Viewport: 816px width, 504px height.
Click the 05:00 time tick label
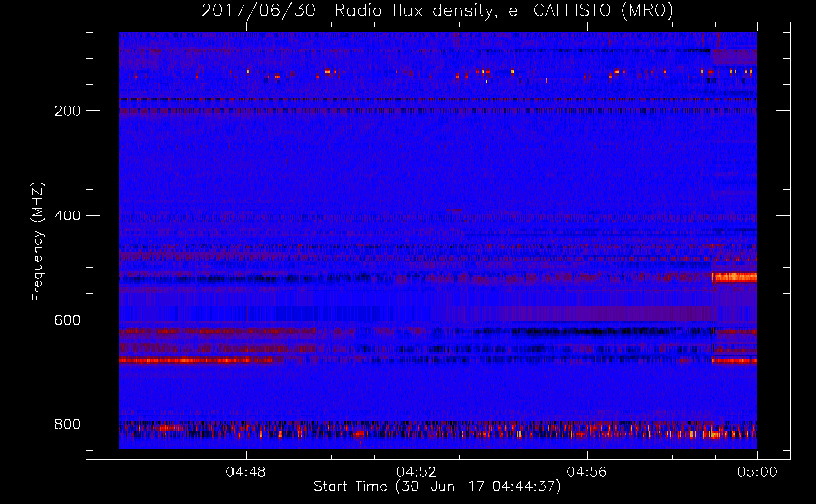[757, 472]
